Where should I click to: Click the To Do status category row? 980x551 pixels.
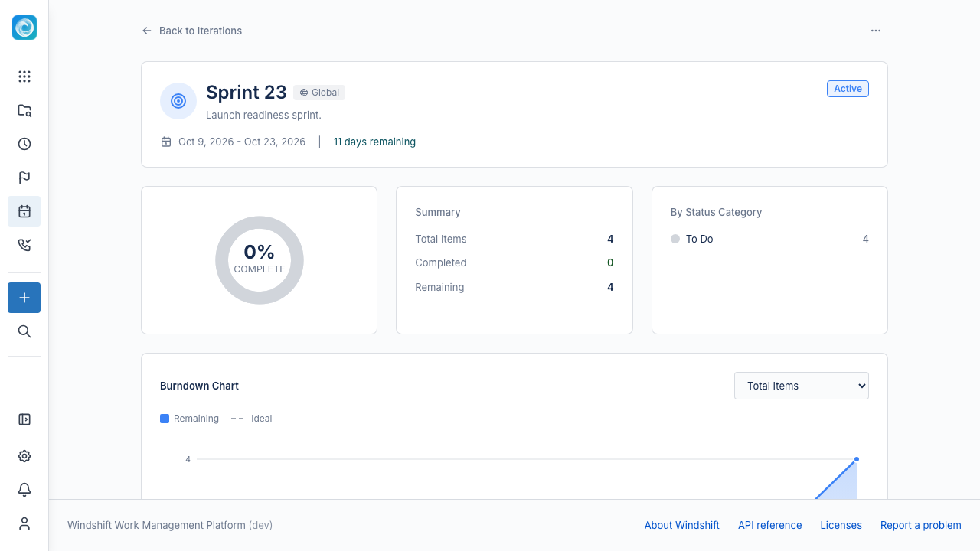pos(769,239)
